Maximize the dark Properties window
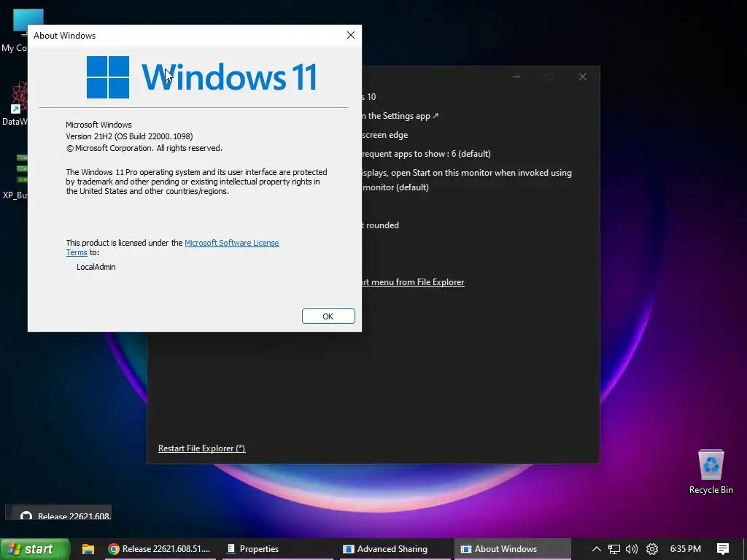The width and height of the screenshot is (747, 560). point(549,77)
